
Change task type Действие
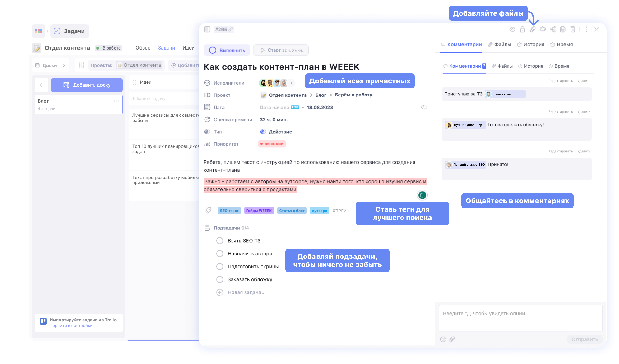[x=276, y=132]
